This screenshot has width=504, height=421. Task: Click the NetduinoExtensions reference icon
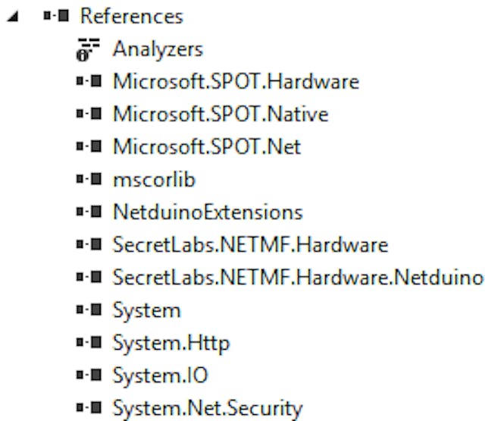89,212
